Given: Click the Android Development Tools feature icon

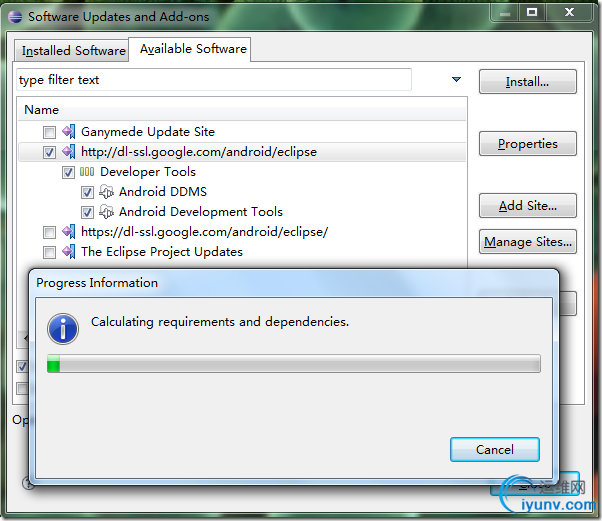Looking at the screenshot, I should coord(106,212).
